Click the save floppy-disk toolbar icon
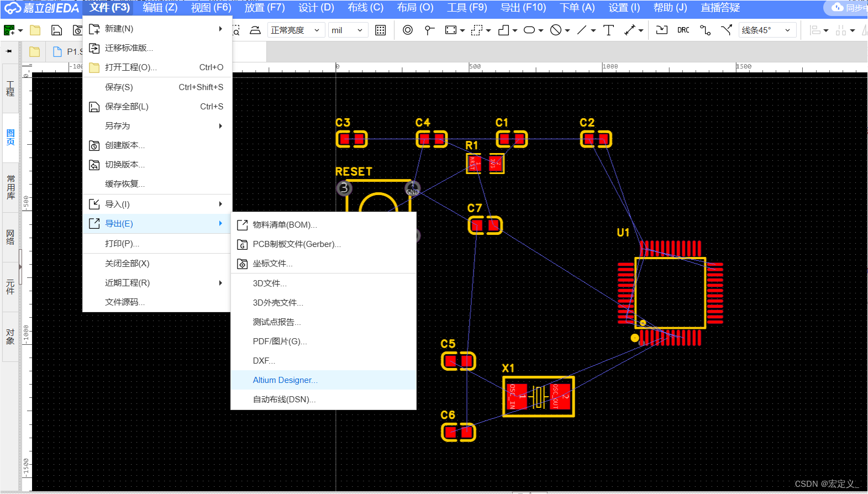868x494 pixels. (56, 30)
